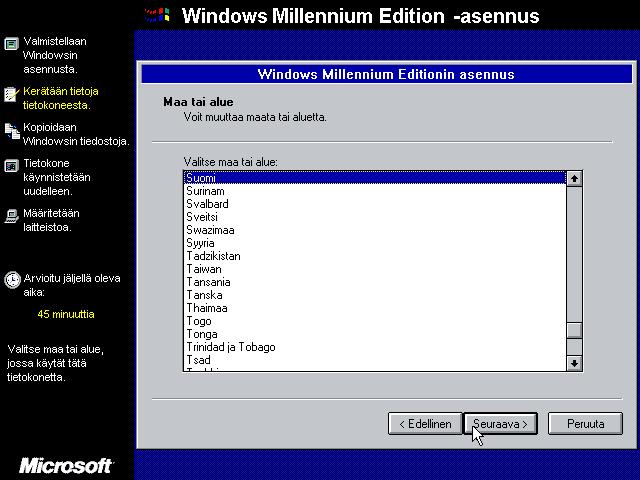
Task: Select Suomi in the country list
Action: (375, 178)
